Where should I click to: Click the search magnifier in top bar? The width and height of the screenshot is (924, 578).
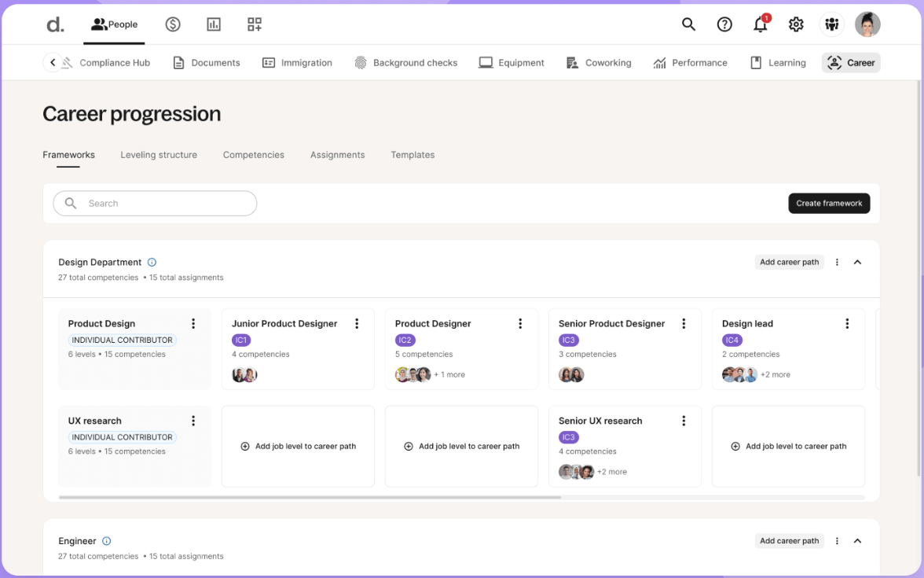point(688,24)
